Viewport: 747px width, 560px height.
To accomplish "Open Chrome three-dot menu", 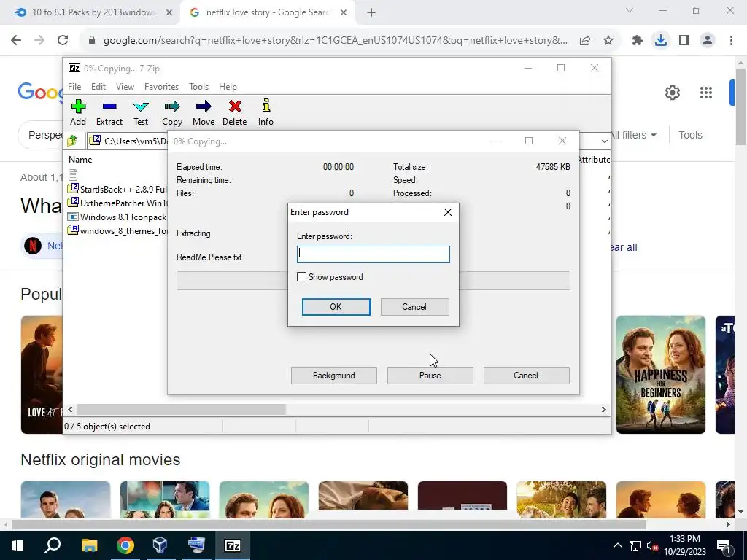I will 731,41.
